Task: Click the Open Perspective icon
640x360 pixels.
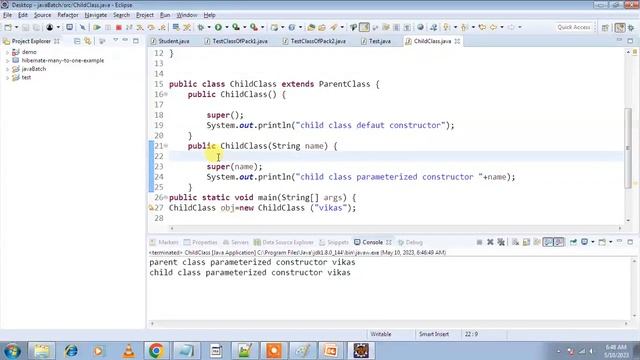Action: click(605, 27)
